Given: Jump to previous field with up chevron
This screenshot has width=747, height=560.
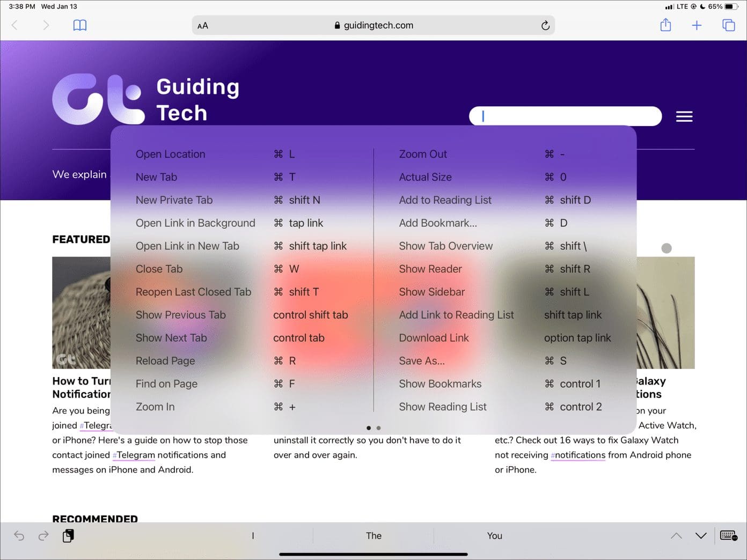Looking at the screenshot, I should click(676, 535).
